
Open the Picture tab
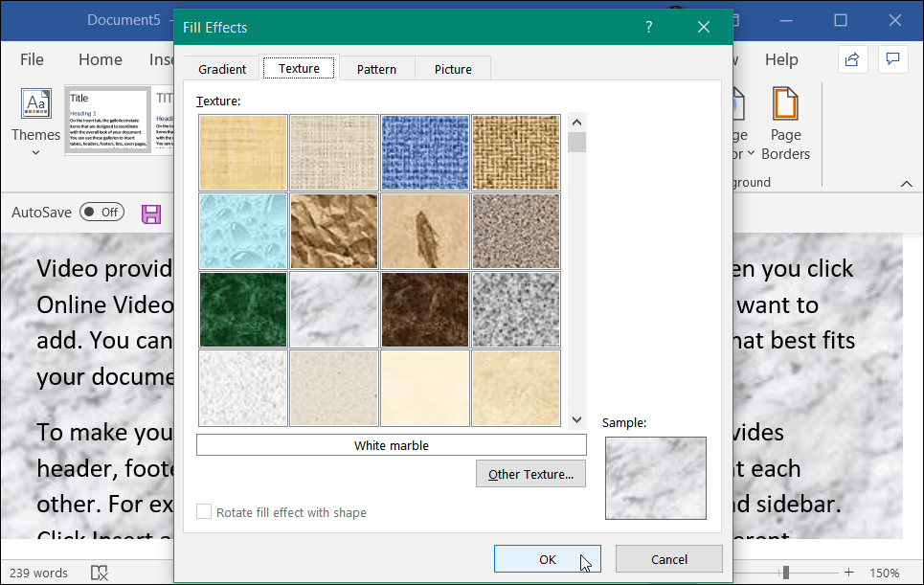coord(453,69)
